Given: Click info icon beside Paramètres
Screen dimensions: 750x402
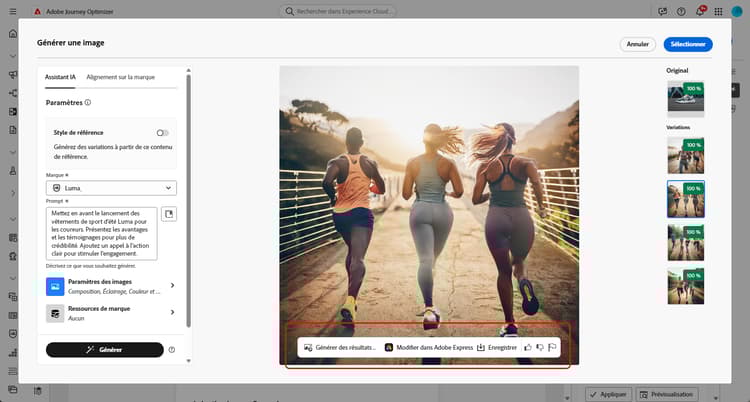Looking at the screenshot, I should (88, 102).
